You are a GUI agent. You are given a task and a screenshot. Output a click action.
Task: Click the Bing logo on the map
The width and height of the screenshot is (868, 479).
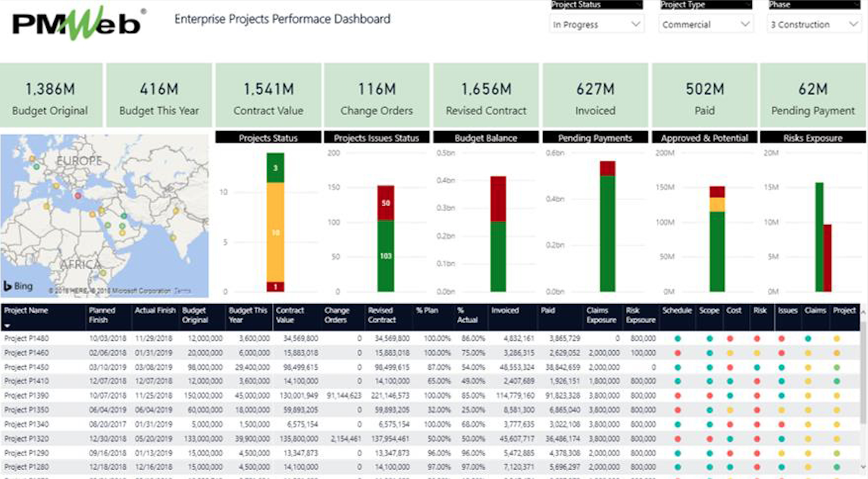(18, 286)
